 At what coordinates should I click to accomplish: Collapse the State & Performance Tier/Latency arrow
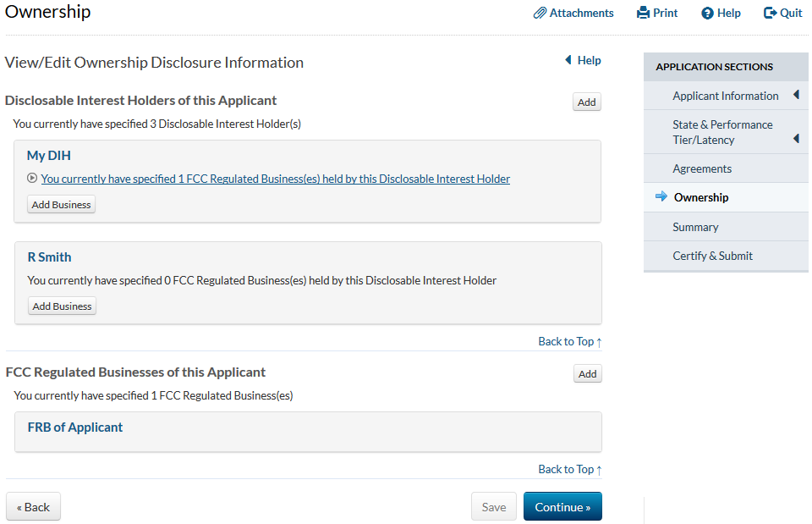pos(796,138)
